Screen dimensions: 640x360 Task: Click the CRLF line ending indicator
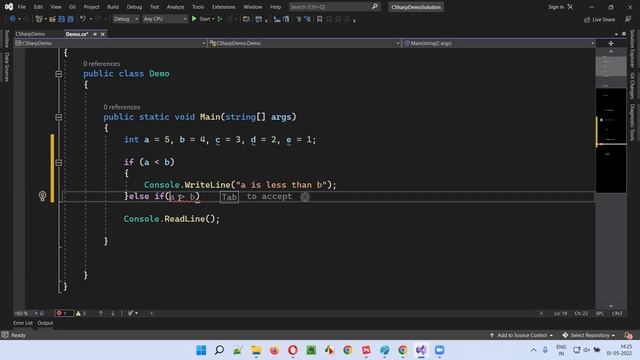(617, 313)
